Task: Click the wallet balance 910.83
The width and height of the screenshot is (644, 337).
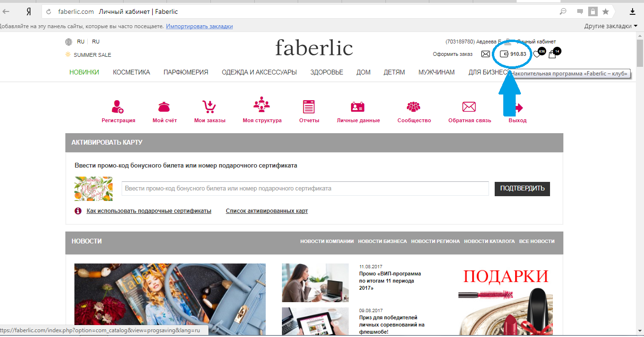Action: click(x=513, y=54)
